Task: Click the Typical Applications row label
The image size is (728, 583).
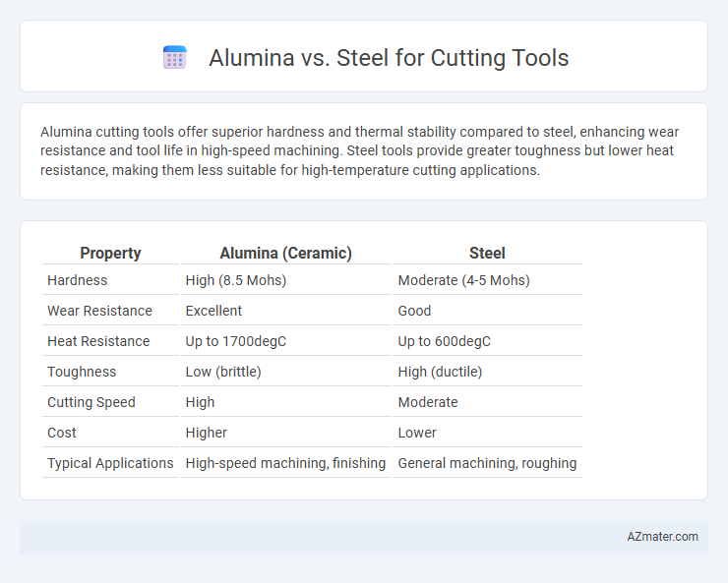Action: pos(110,463)
